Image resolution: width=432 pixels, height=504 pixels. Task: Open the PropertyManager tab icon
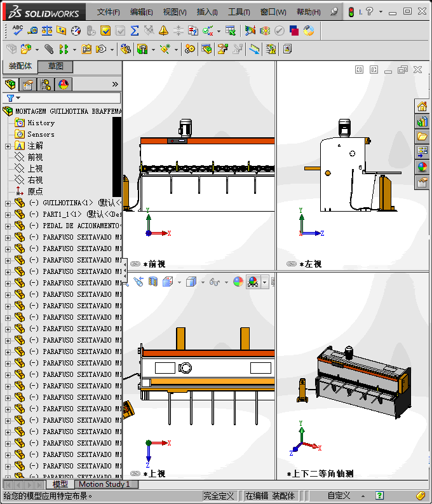(28, 85)
